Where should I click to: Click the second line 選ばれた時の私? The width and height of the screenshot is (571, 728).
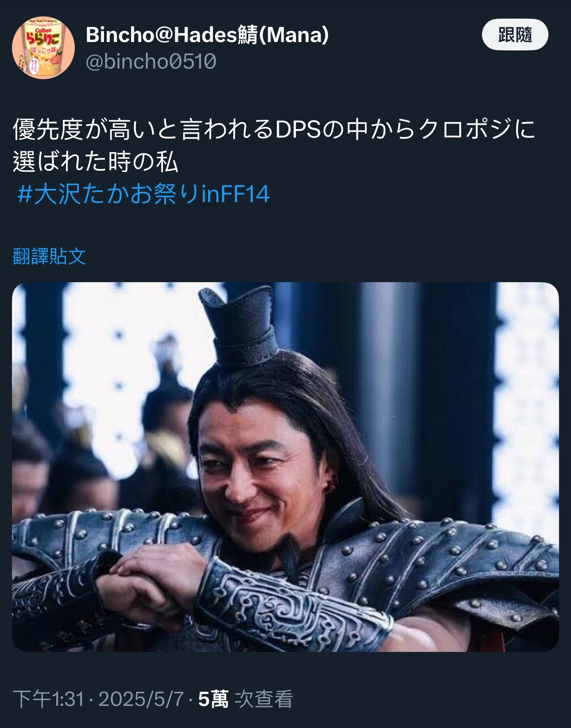[95, 162]
